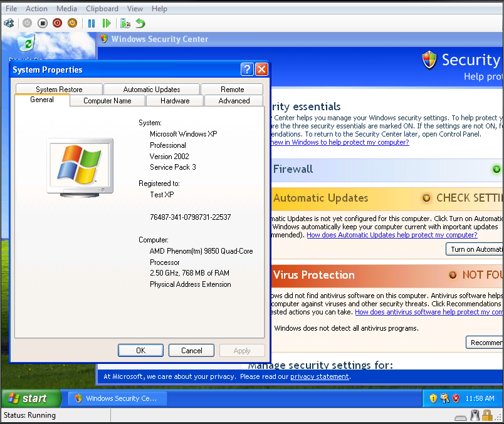
Task: Click the green Firewall status indicator
Action: pos(496,169)
